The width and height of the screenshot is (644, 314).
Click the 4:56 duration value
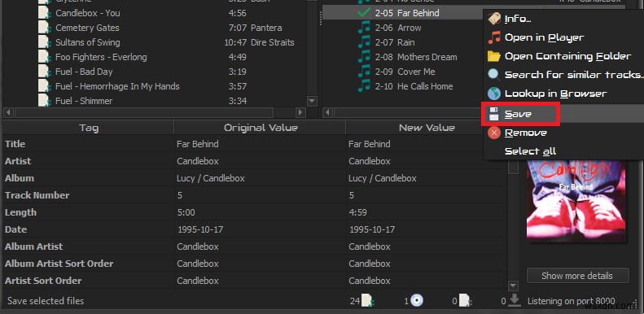point(238,13)
